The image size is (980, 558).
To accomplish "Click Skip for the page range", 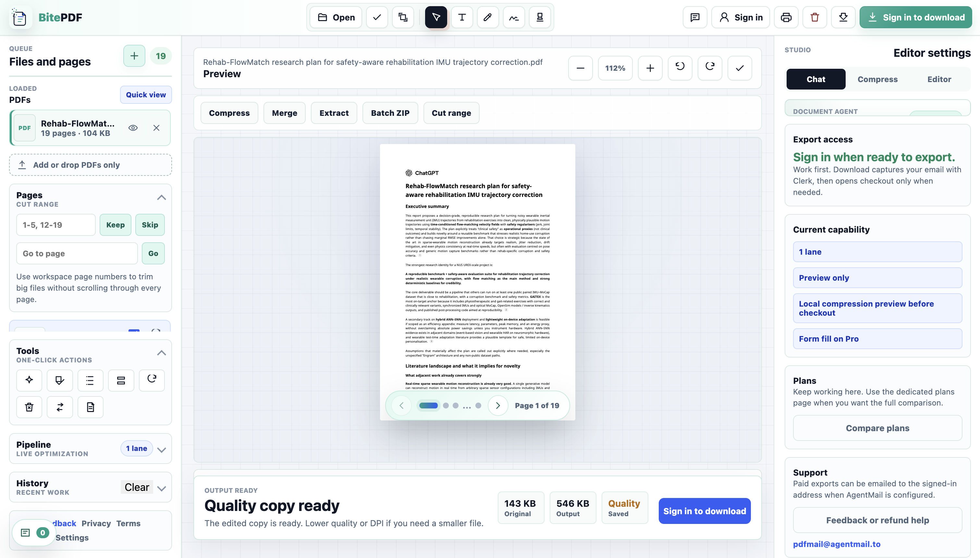I will click(x=150, y=225).
